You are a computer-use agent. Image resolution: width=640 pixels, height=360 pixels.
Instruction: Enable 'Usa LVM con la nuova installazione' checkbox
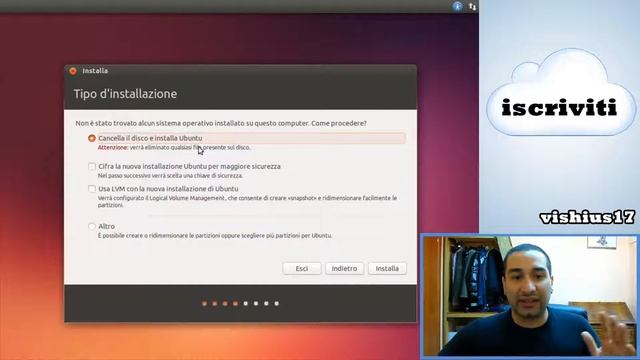[92, 189]
